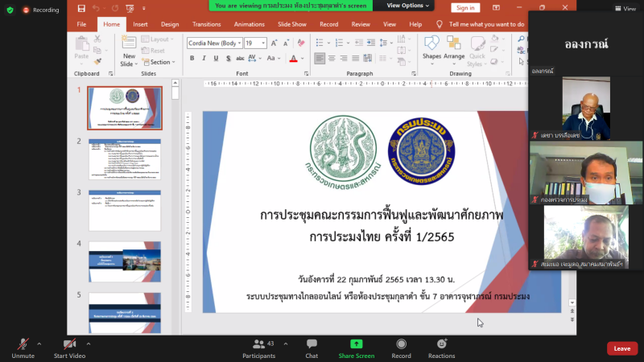Click the New Slide icon
The width and height of the screenshot is (644, 362).
(129, 43)
